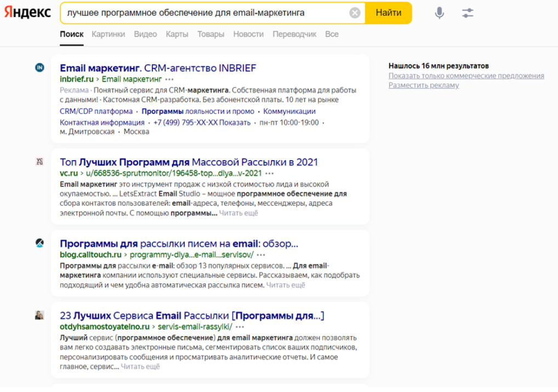Expand 'Читать ещё' in Calltouch snippet
The height and width of the screenshot is (392, 558).
[x=286, y=285]
